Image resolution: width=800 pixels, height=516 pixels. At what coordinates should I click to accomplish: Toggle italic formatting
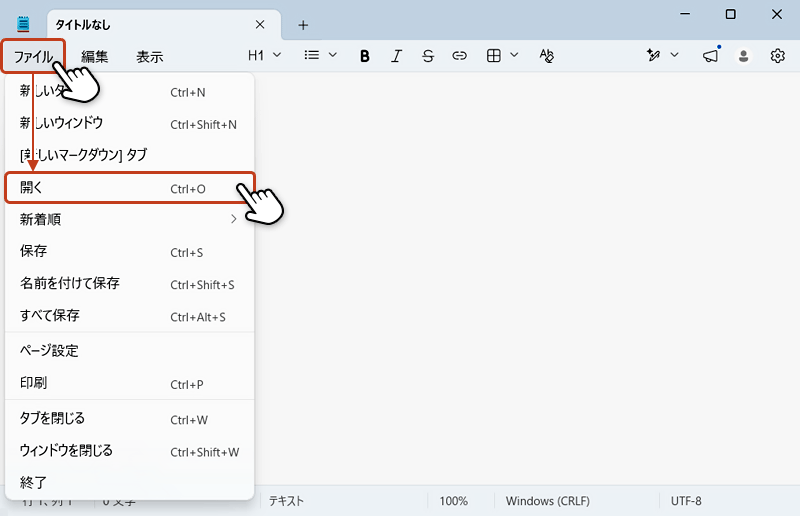[x=396, y=56]
